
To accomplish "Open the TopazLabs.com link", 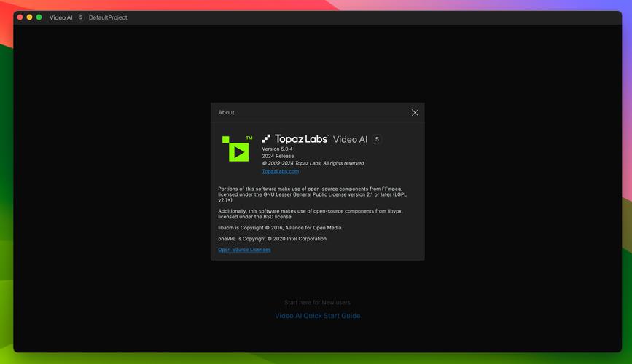I will coord(281,171).
